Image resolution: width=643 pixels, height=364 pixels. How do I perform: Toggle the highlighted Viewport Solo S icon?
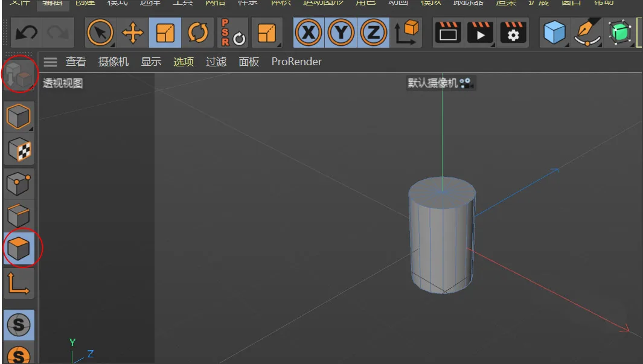pos(19,325)
